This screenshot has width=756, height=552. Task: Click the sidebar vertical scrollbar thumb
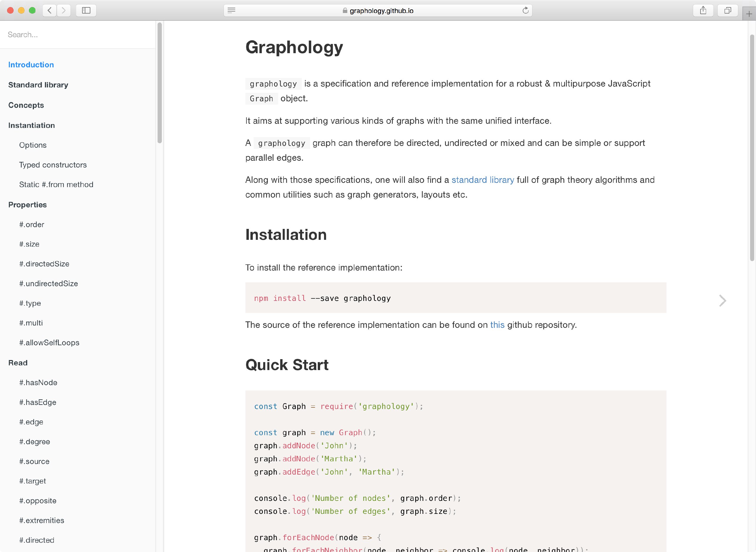point(160,82)
